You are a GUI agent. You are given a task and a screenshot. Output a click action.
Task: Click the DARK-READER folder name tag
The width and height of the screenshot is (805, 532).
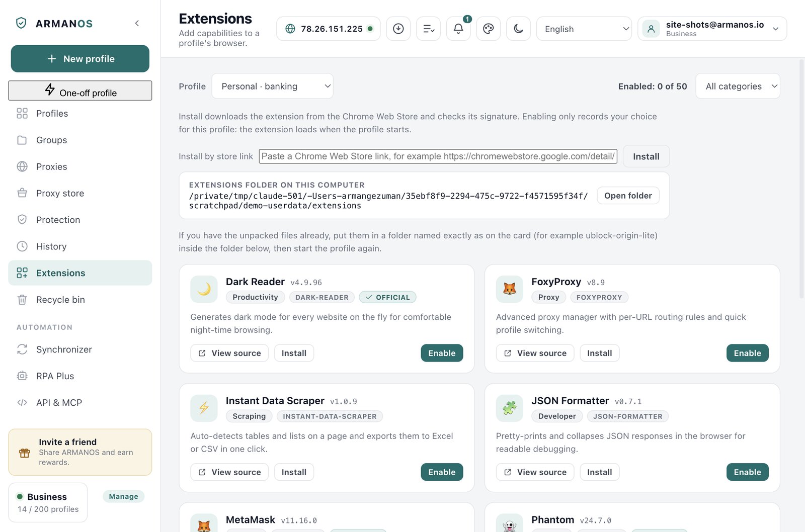[322, 297]
